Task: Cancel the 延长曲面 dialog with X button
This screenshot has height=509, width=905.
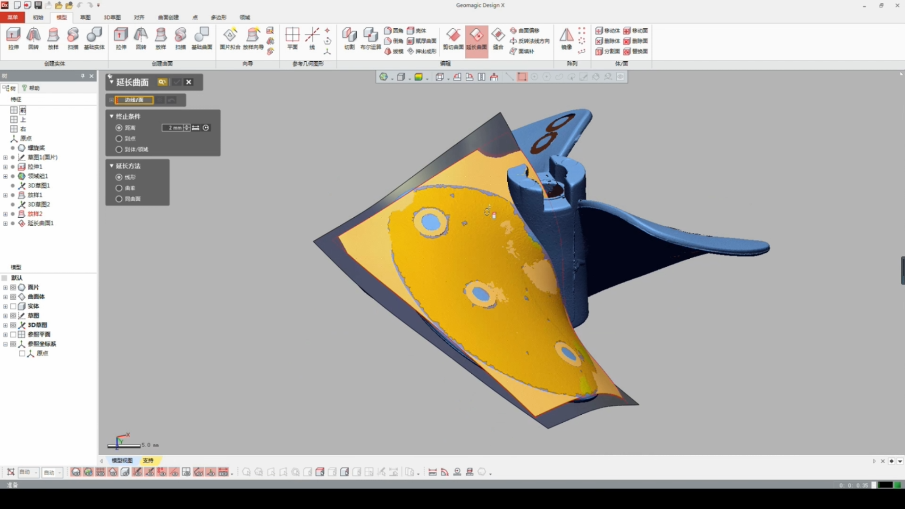Action: click(188, 82)
